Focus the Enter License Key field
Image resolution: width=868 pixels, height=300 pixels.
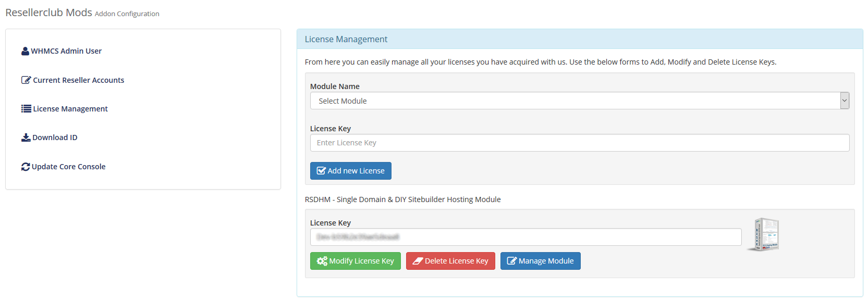[580, 143]
